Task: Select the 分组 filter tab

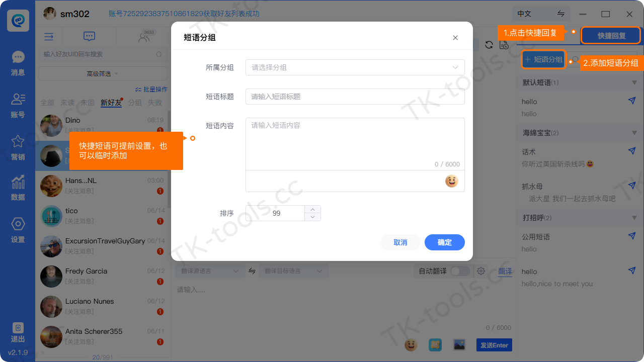Action: tap(135, 103)
